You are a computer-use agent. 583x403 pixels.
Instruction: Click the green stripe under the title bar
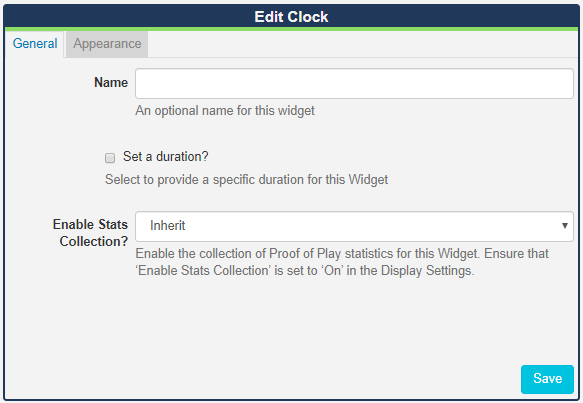[x=292, y=29]
